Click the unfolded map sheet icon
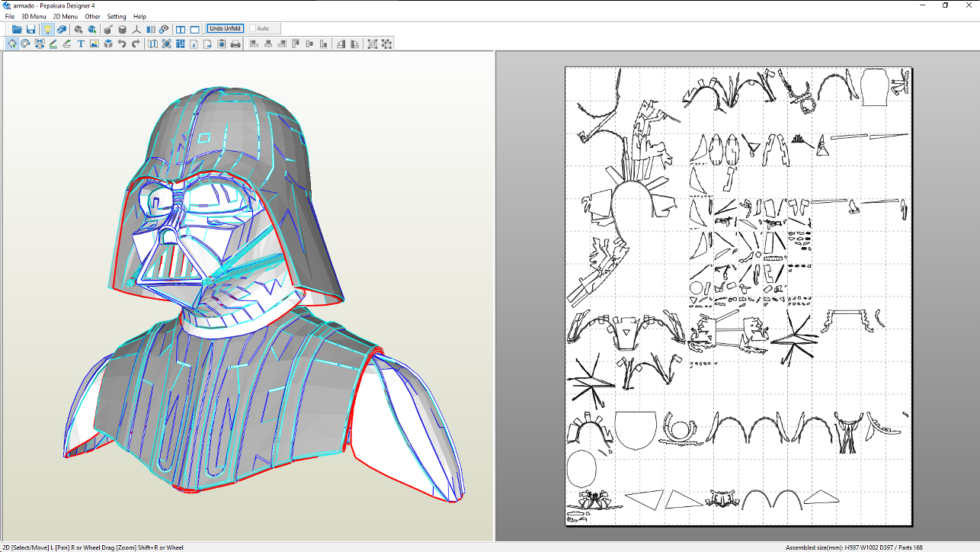The width and height of the screenshot is (980, 552). [x=152, y=43]
